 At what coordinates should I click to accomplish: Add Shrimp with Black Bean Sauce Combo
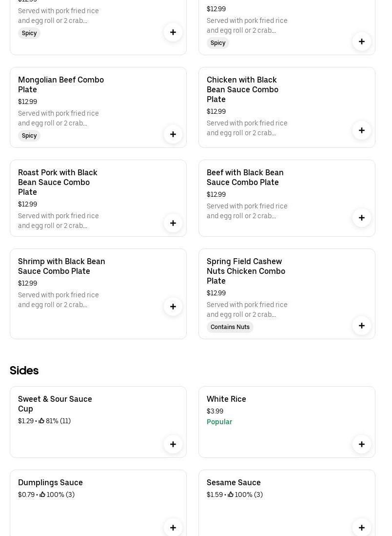[x=173, y=307]
